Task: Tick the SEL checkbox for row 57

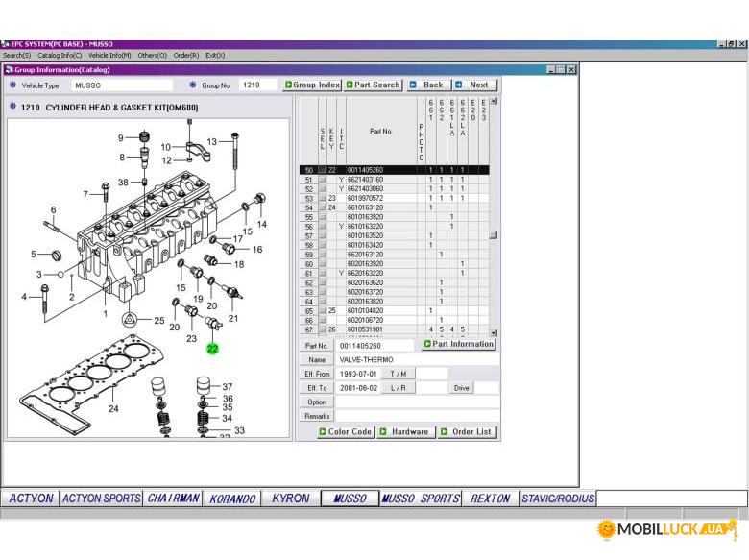Action: (x=323, y=236)
